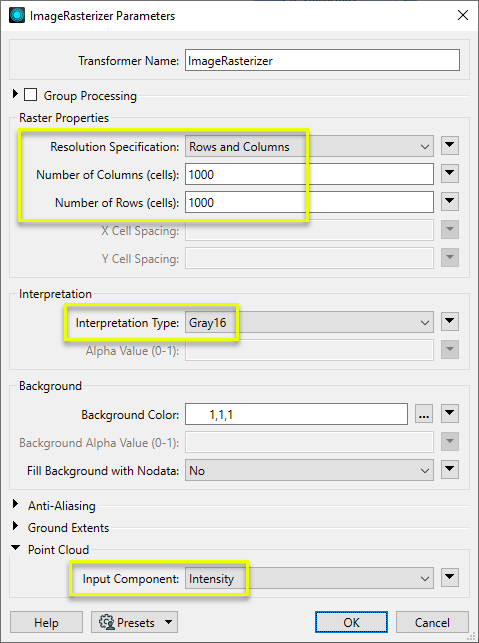Open the Resolution Specification dropdown

pyautogui.click(x=309, y=146)
